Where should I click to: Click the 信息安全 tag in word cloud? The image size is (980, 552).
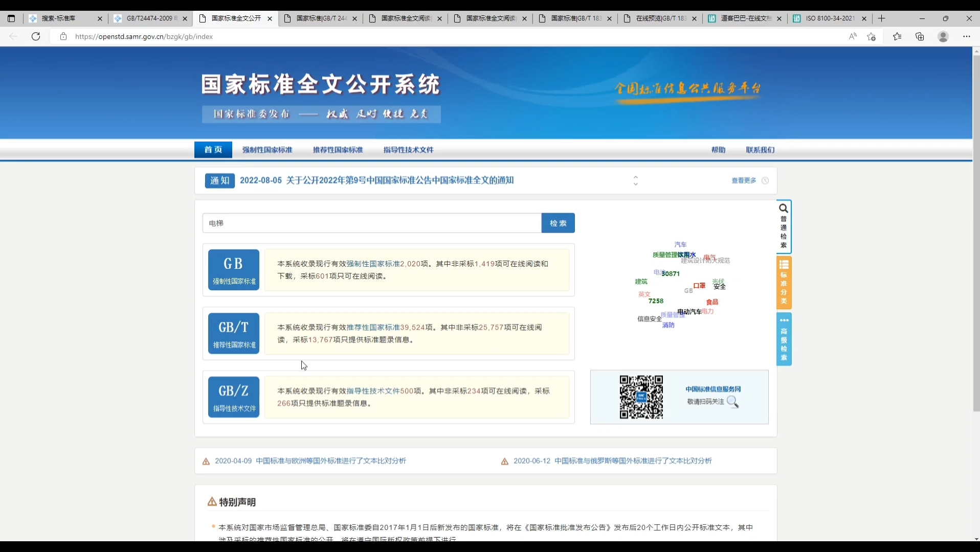point(649,319)
